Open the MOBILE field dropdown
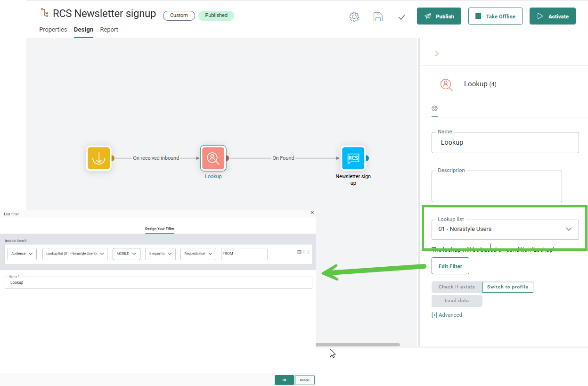The height and width of the screenshot is (386, 588). coord(126,254)
